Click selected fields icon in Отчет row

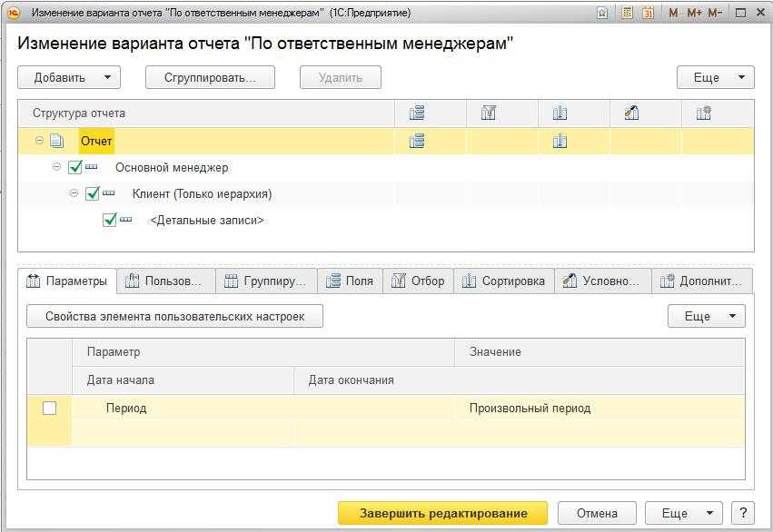[417, 141]
